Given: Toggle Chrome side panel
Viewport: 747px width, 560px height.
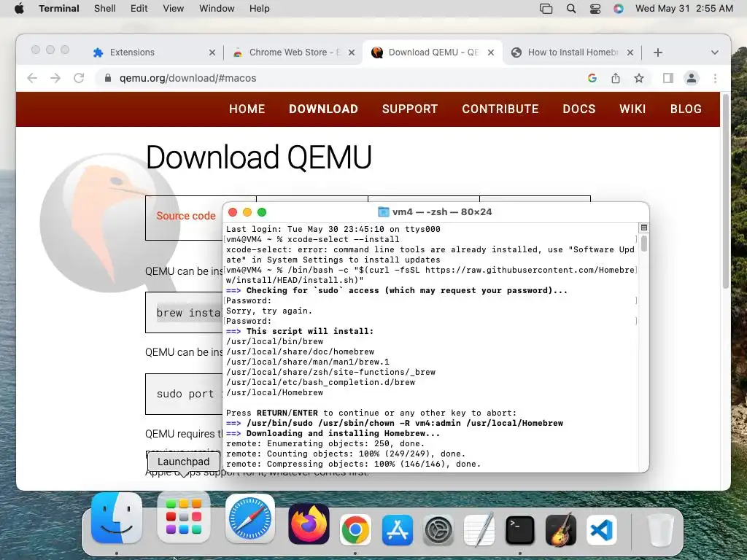Looking at the screenshot, I should (668, 78).
